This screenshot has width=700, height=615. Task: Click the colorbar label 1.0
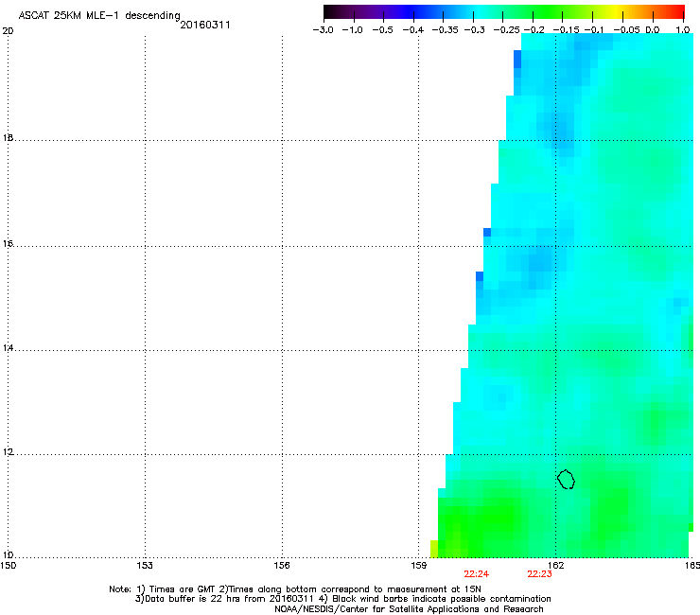[x=683, y=30]
